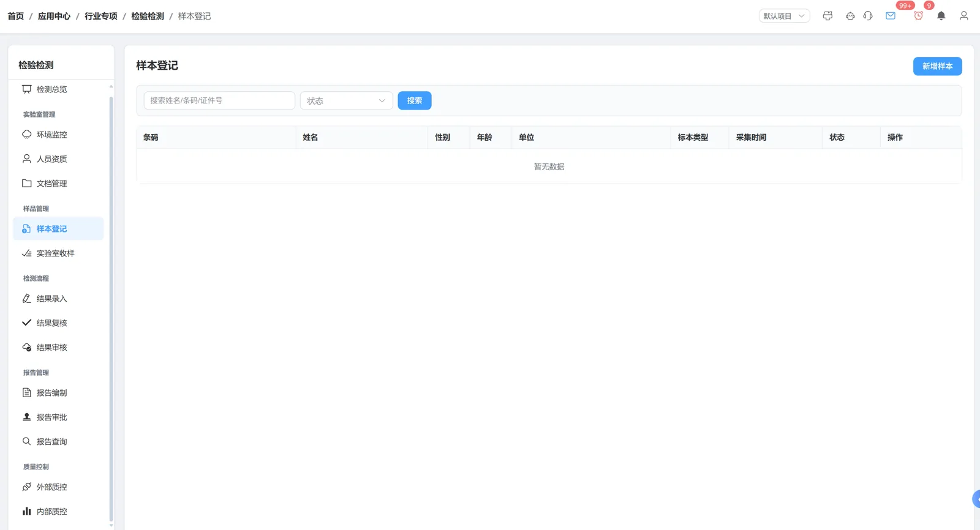This screenshot has height=530, width=980.
Task: Open the alarm clock icon with 9 badge
Action: (918, 16)
